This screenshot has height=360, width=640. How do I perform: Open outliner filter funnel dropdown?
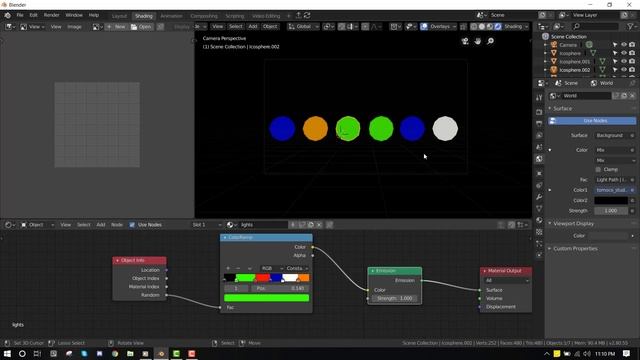(x=631, y=27)
